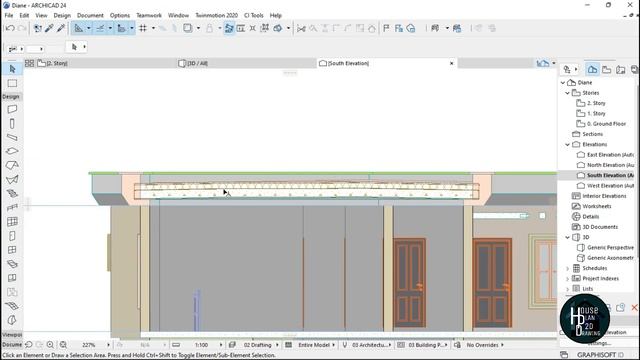This screenshot has height=360, width=640.
Task: Open North Elevation in Navigator
Action: tap(610, 165)
